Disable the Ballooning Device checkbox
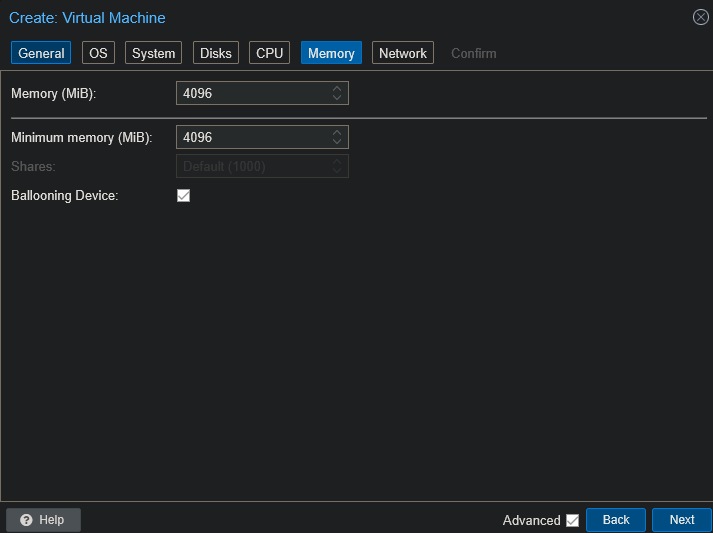713x533 pixels. (x=183, y=196)
